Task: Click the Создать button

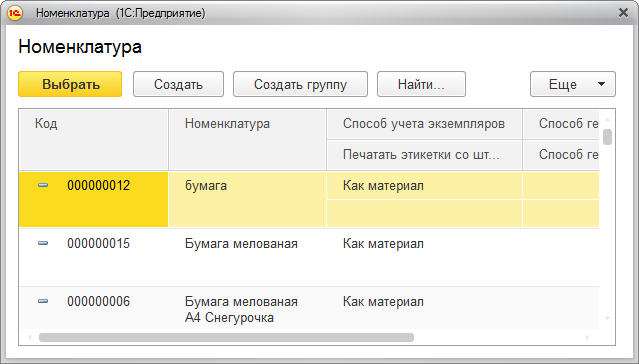Action: 178,84
